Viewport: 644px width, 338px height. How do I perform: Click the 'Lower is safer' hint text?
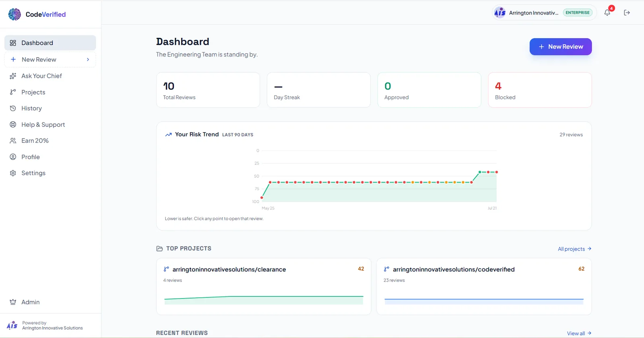[x=214, y=219]
